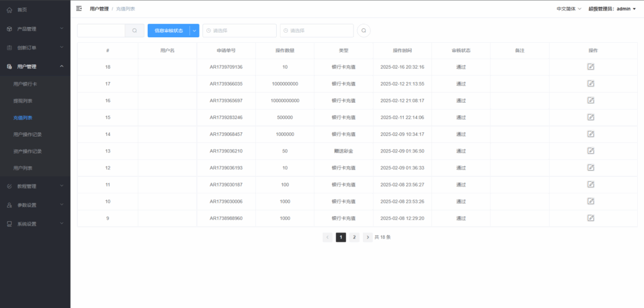Open the 中文简体 language dropdown

(569, 9)
